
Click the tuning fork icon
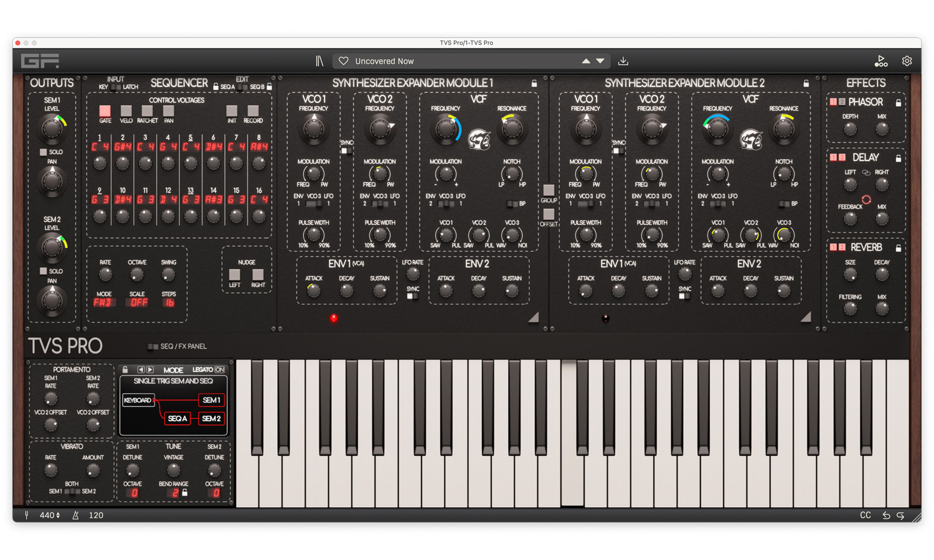tap(27, 515)
